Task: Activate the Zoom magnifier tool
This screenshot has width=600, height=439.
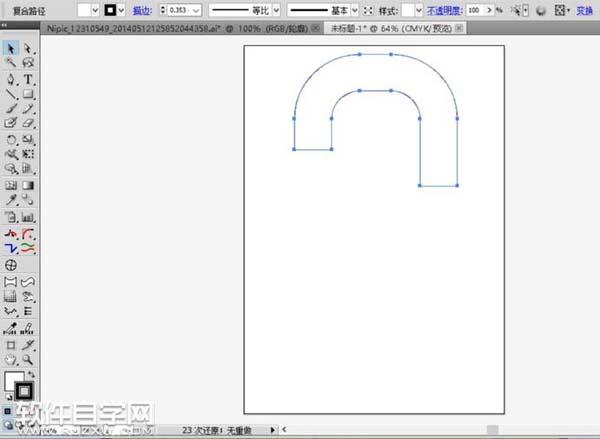Action: coord(28,357)
